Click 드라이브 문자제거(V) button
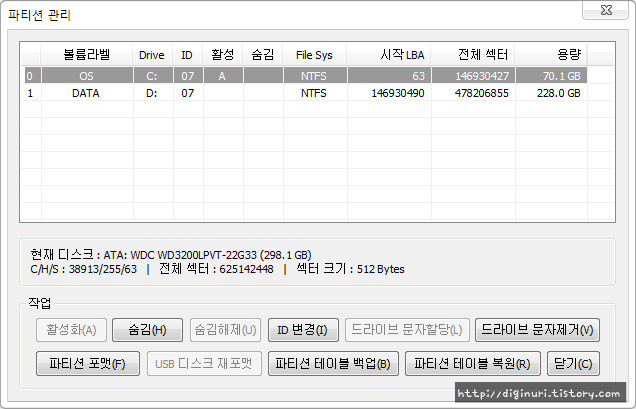The width and height of the screenshot is (636, 409). click(x=537, y=330)
